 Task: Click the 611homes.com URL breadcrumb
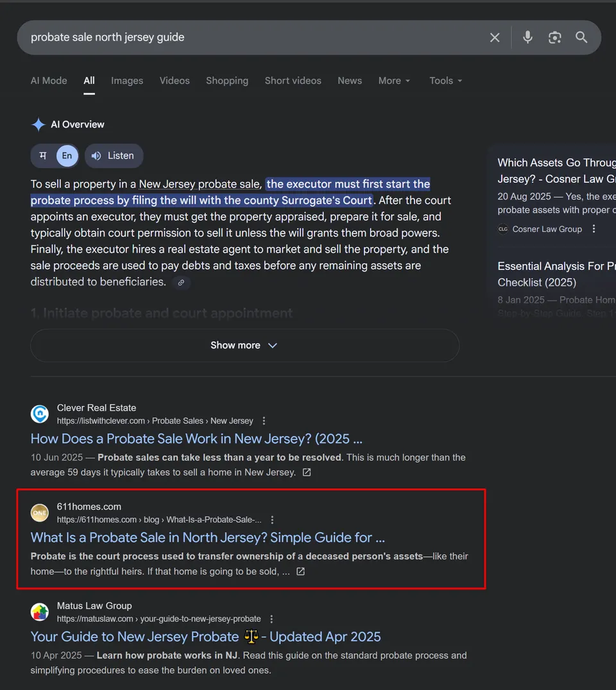[x=159, y=520]
